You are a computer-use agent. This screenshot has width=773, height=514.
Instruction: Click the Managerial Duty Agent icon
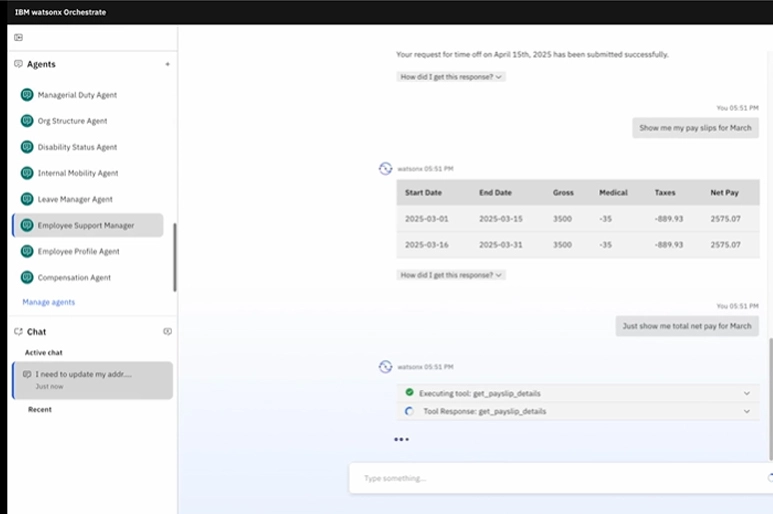tap(27, 95)
